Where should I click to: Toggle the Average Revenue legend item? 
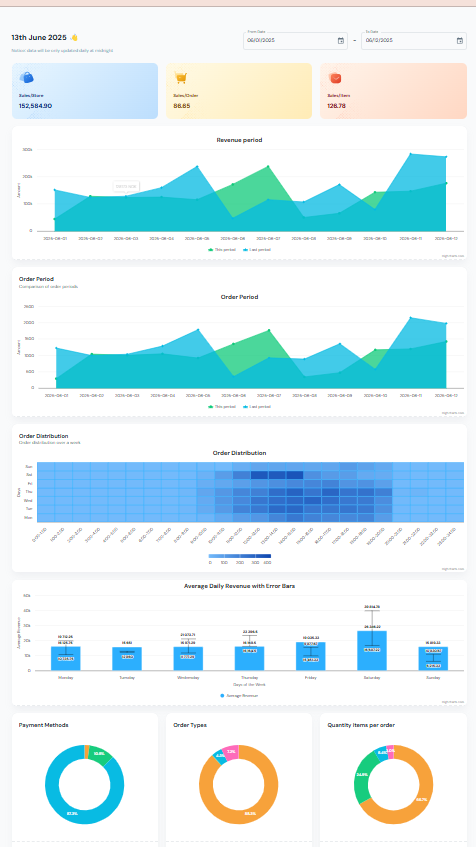click(x=239, y=695)
